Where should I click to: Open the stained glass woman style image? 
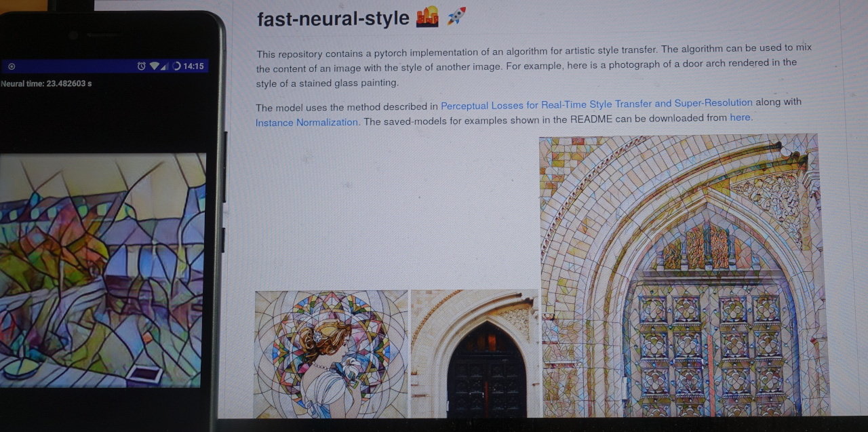[331, 354]
